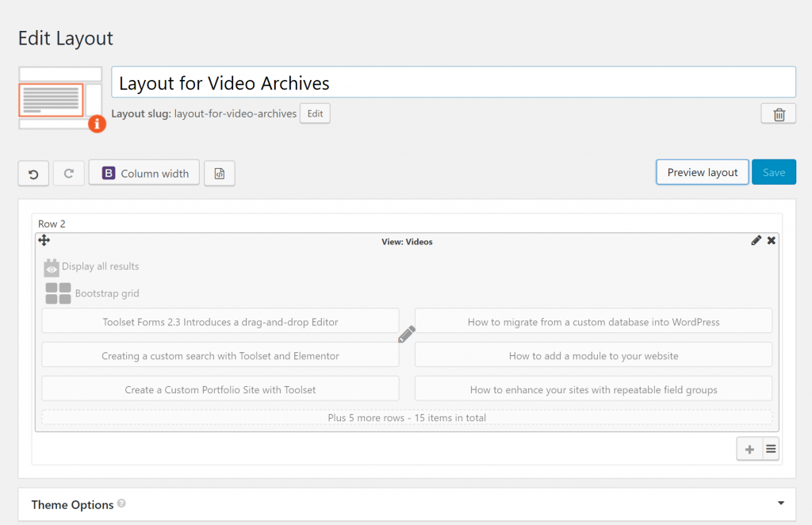The image size is (812, 525).
Task: Click 'Create a Custom Portfolio Site with Toolset'
Action: [x=220, y=389]
